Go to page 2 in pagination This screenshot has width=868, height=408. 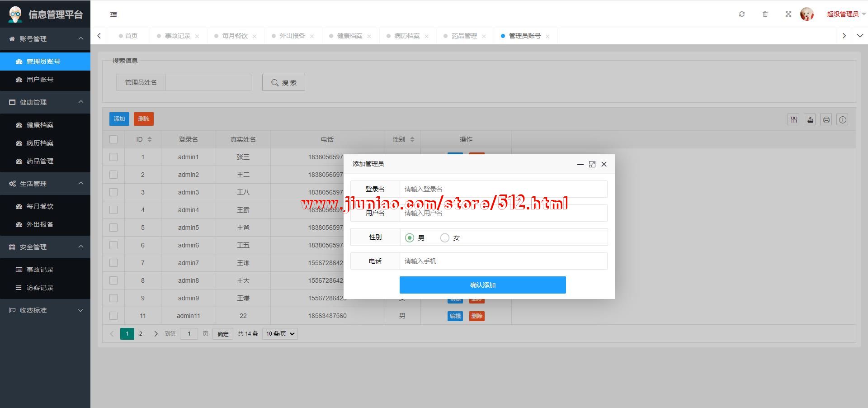(x=141, y=334)
